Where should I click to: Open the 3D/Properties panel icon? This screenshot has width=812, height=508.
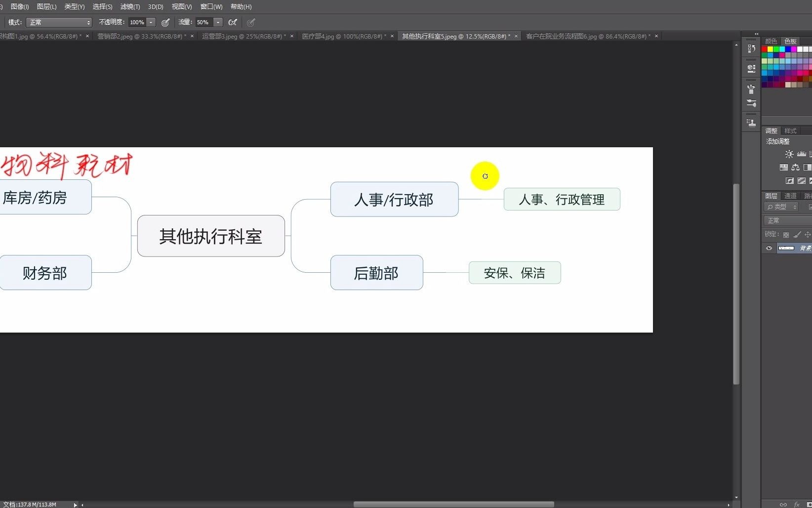(751, 68)
